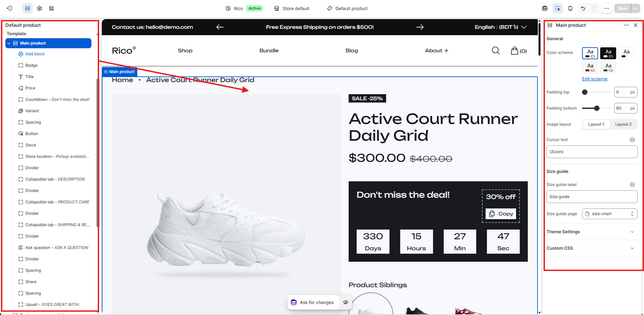Exit the theme editor

(x=10, y=8)
